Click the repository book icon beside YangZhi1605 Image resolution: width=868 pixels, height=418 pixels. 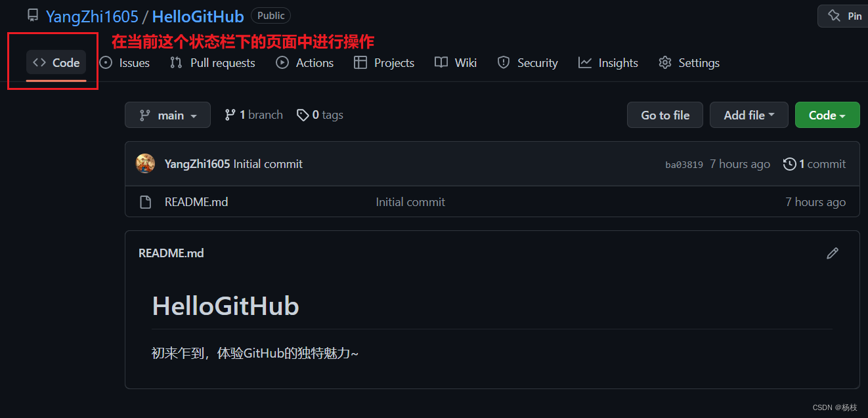(x=33, y=16)
